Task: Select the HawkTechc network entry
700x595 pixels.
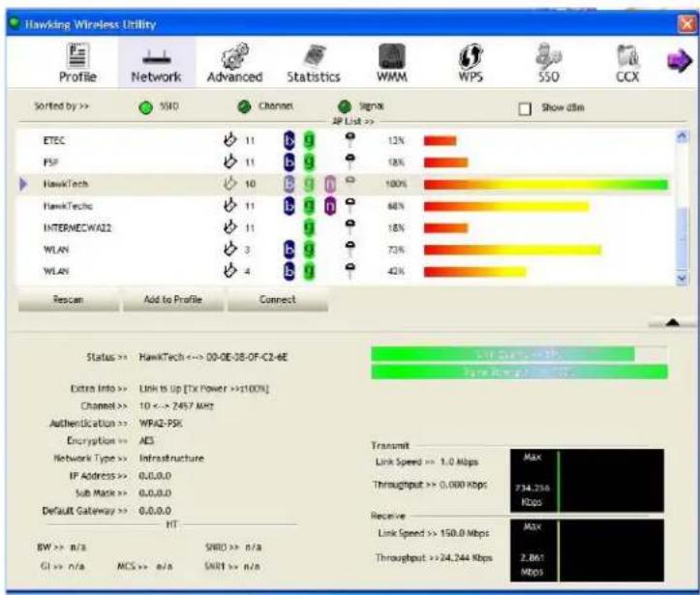Action: coord(345,206)
